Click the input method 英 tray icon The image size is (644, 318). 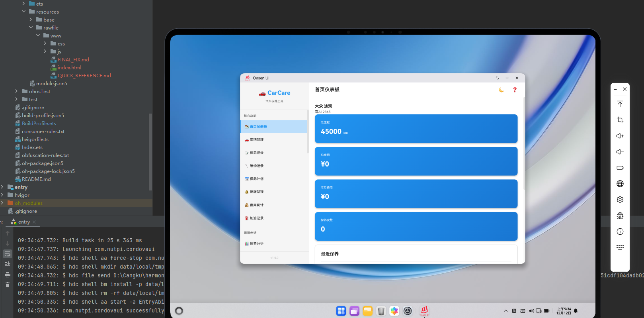coord(514,311)
